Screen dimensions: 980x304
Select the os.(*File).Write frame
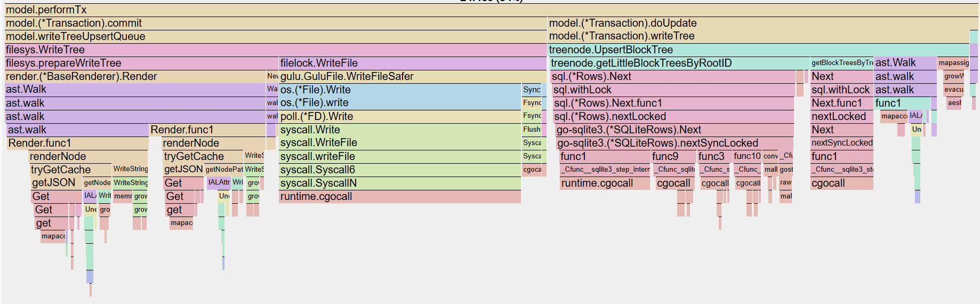tap(400, 90)
